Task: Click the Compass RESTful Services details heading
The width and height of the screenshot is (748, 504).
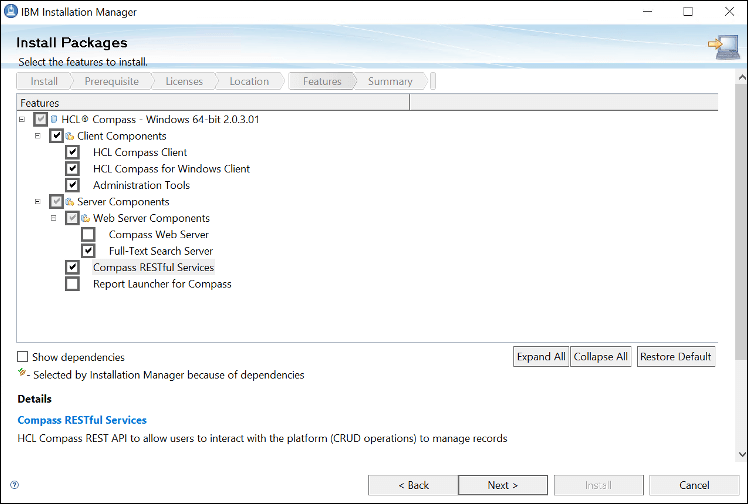Action: point(82,420)
